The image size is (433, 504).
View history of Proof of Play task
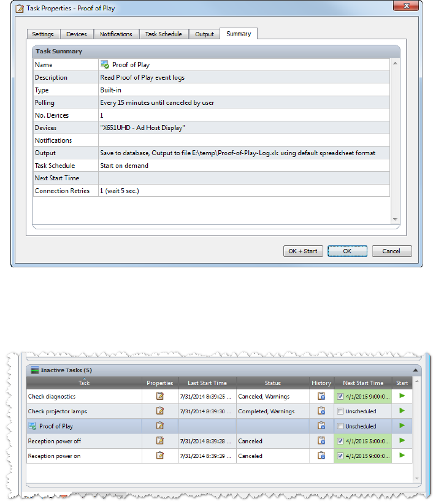point(321,426)
